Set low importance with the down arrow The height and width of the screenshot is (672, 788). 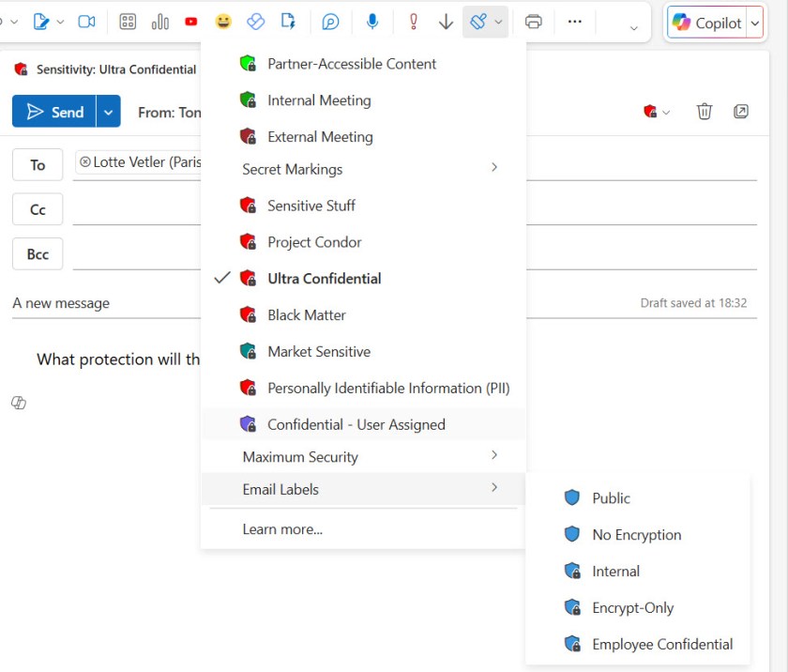point(445,21)
